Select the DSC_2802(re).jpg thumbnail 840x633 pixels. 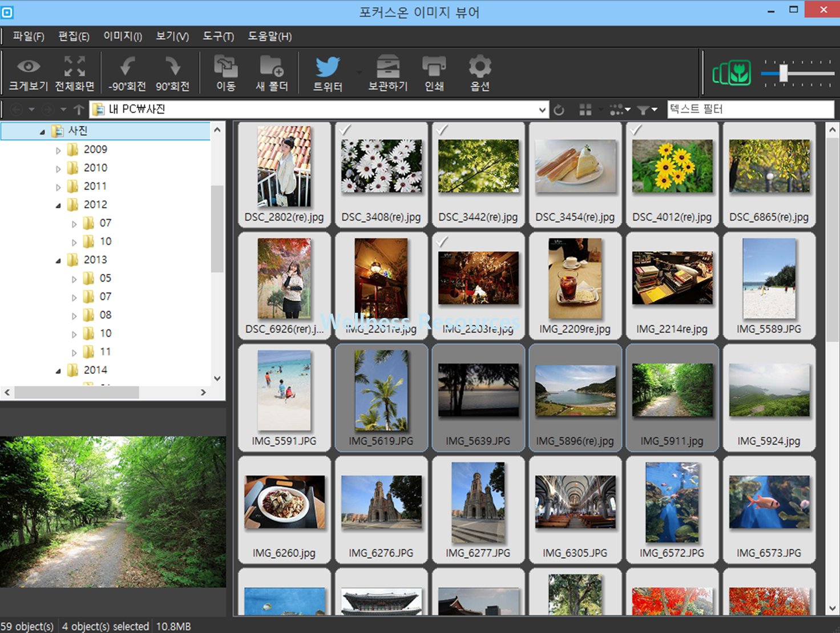284,175
